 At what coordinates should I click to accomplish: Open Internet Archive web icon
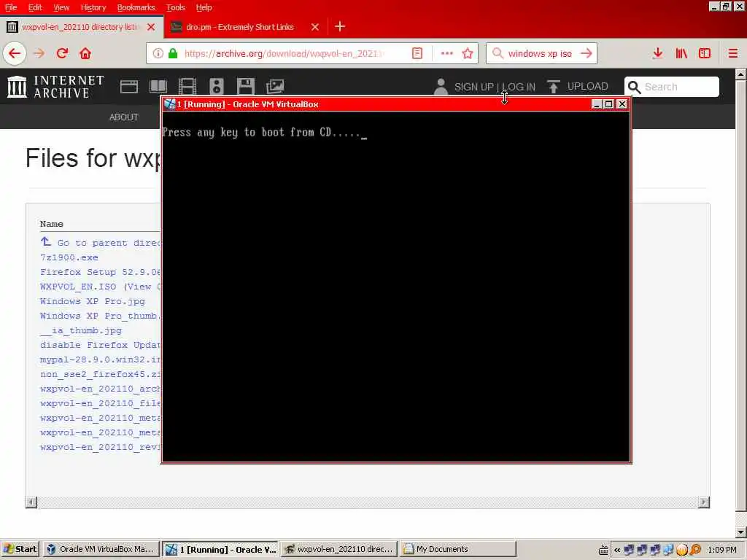128,87
